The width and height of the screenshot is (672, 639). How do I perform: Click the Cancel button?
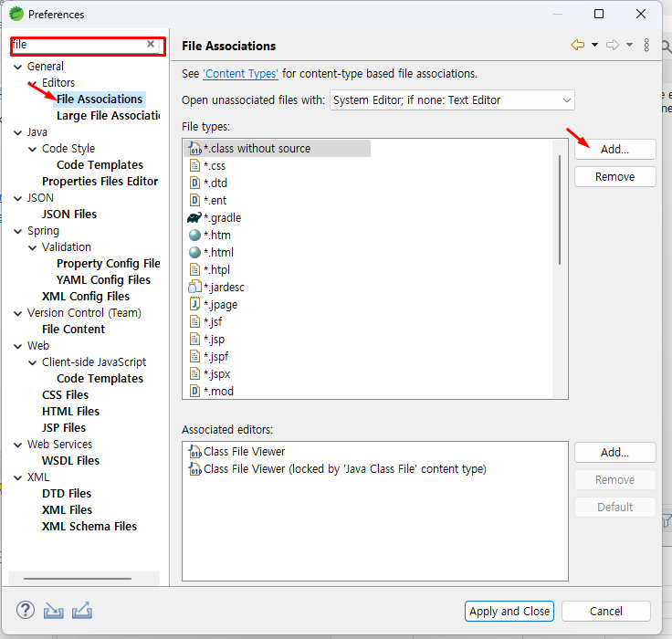tap(606, 611)
